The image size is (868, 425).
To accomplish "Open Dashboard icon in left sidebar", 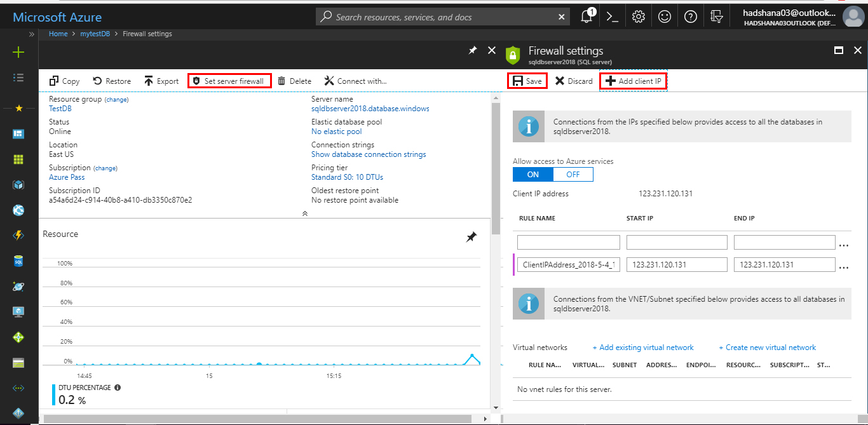I will click(x=18, y=133).
